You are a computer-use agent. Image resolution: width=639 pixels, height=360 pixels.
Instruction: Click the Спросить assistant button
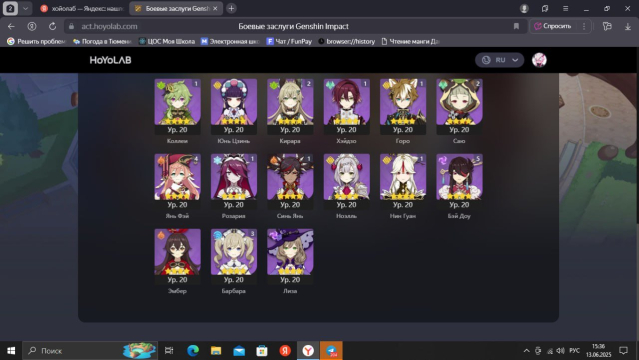[553, 26]
